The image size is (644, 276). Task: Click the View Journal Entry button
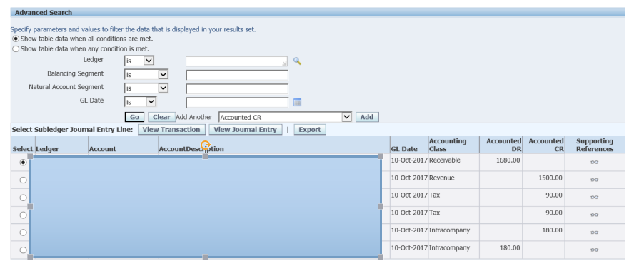point(245,130)
